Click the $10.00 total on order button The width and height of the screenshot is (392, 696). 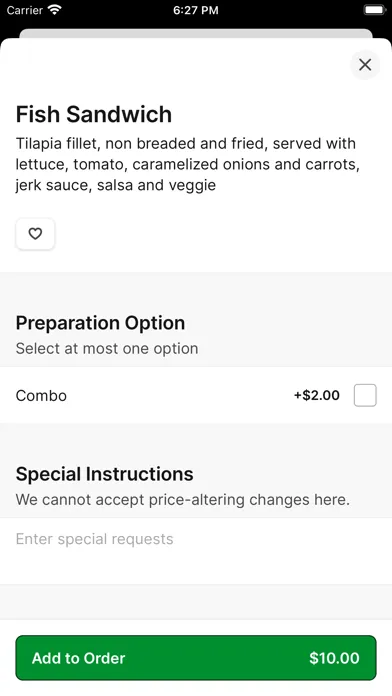coord(334,658)
